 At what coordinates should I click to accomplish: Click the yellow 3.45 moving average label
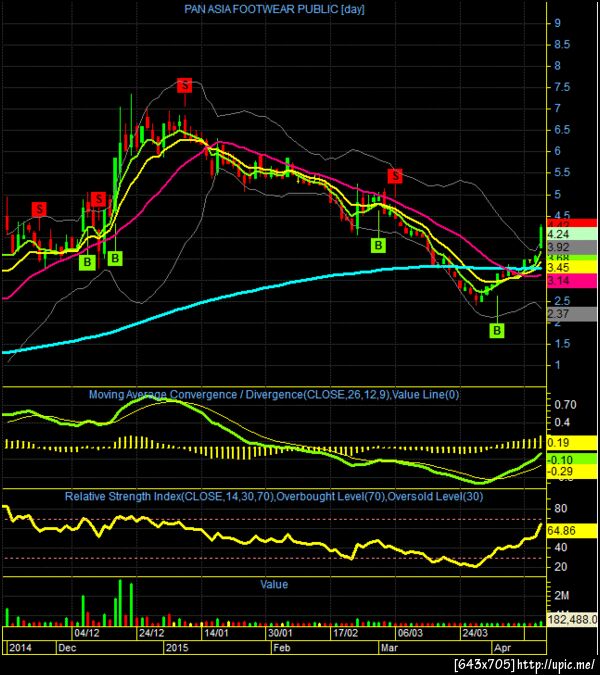(572, 268)
